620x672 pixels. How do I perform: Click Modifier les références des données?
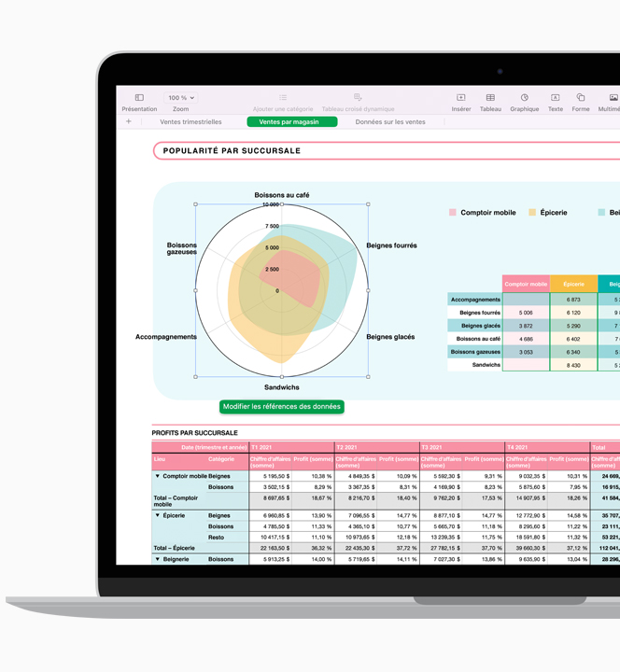click(282, 407)
